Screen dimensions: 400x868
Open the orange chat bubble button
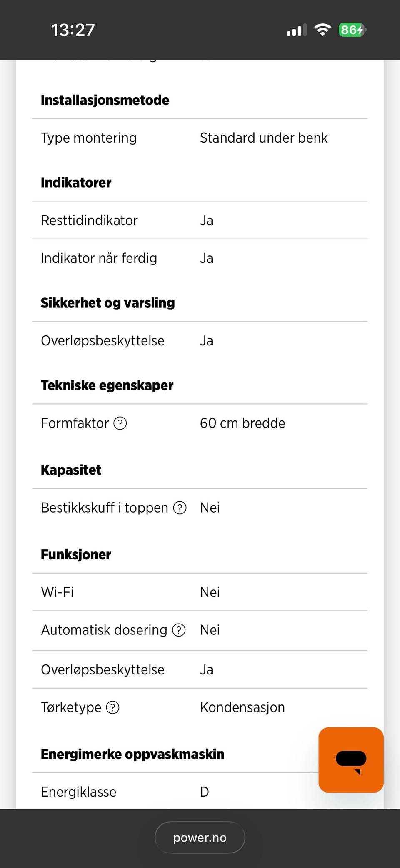coord(351,760)
